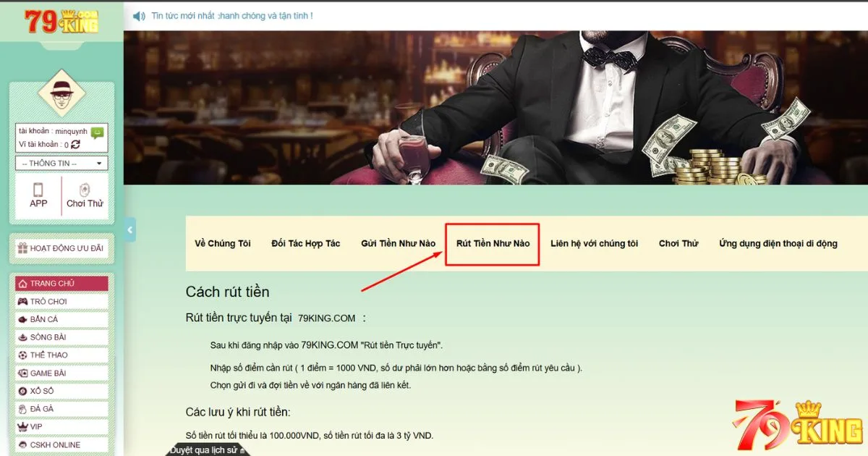Open SÒNG BÀI casino menu
868x456 pixels.
tap(61, 337)
